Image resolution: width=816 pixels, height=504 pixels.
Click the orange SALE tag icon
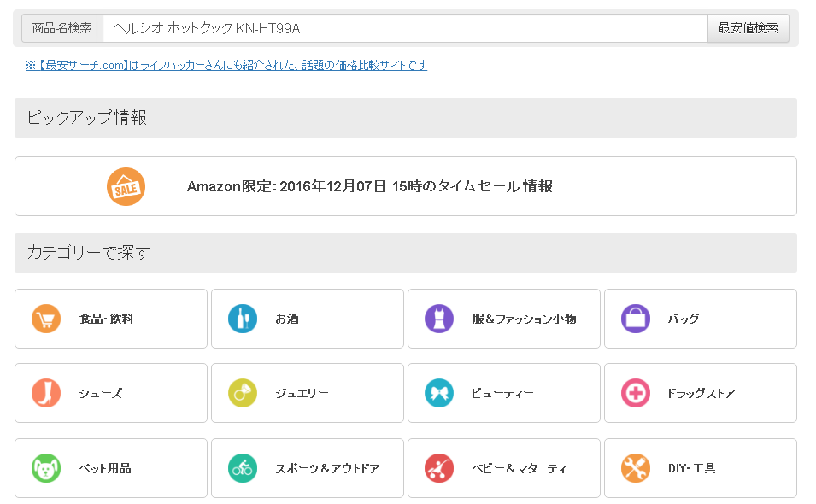[x=126, y=187]
